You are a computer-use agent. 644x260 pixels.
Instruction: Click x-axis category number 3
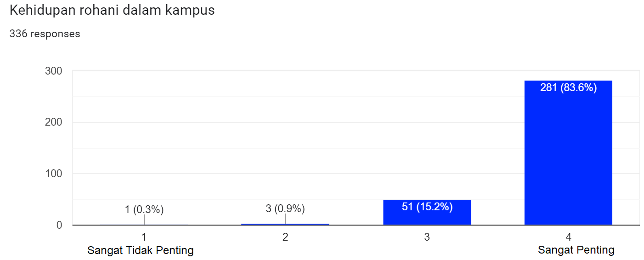pos(427,237)
